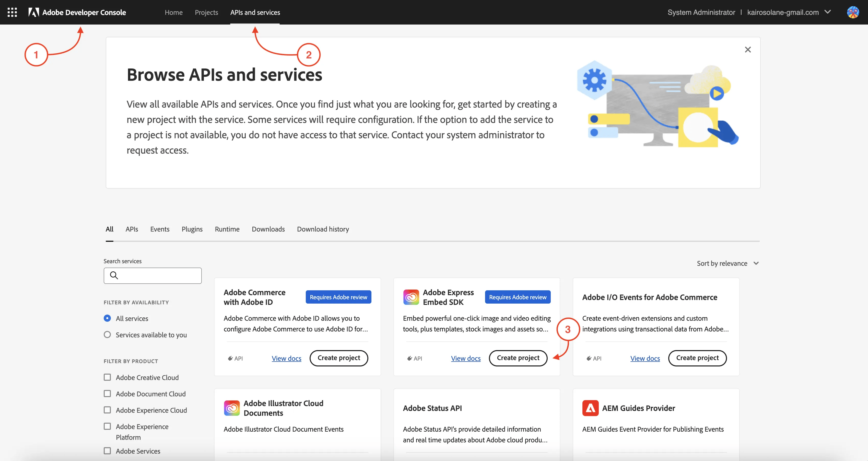Click the Adobe Commerce with Adobe ID title
Screen dimensions: 868x461
(x=254, y=297)
